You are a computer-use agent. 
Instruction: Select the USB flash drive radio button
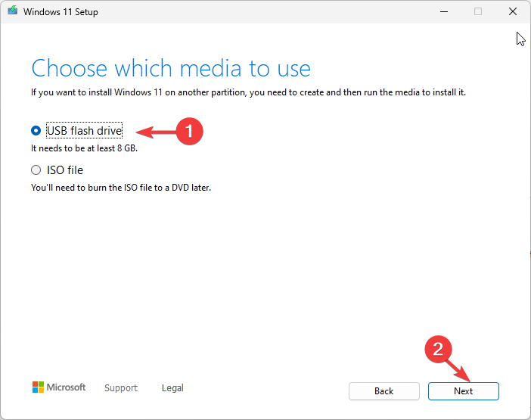pyautogui.click(x=36, y=131)
